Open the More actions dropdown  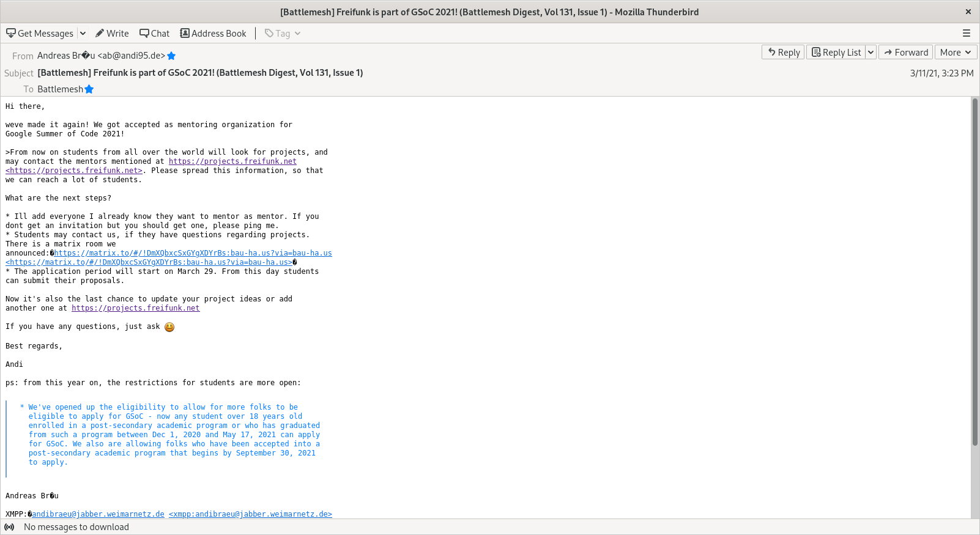[956, 53]
